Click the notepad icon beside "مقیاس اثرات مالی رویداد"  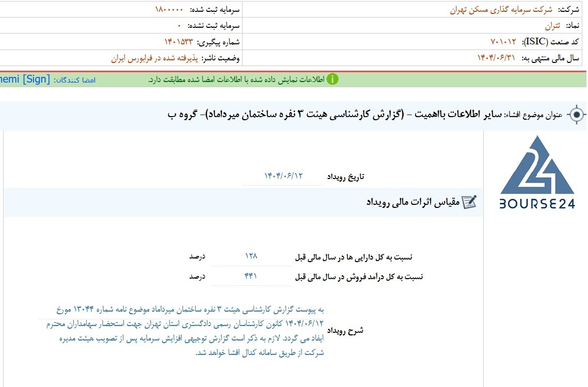469,202
